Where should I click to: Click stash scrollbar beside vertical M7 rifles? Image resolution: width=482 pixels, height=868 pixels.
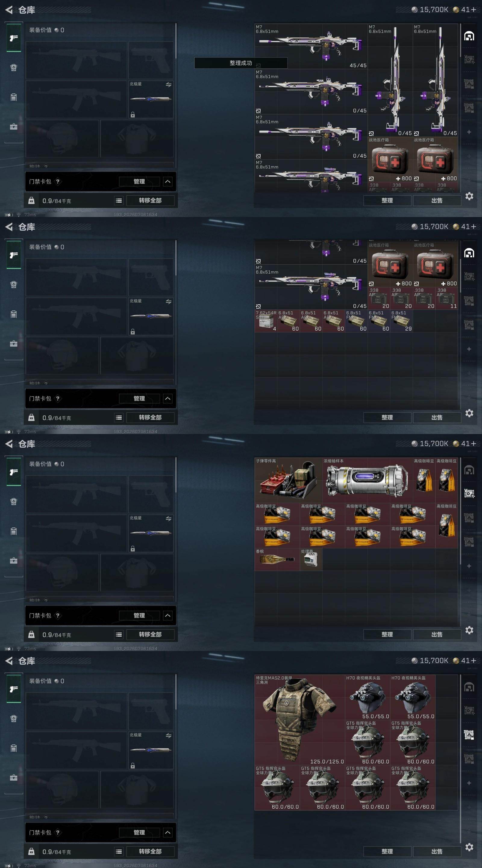pos(460,40)
